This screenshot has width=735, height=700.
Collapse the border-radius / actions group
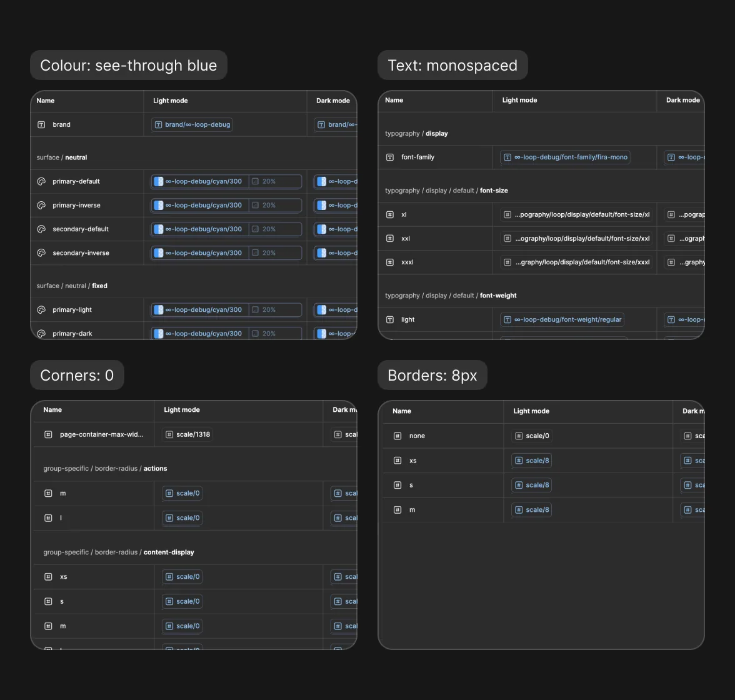point(105,468)
